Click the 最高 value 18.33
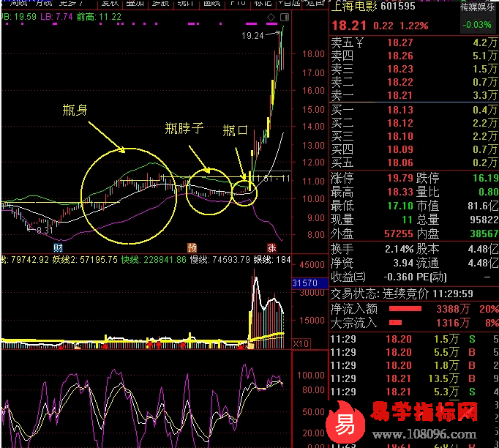 tap(399, 192)
